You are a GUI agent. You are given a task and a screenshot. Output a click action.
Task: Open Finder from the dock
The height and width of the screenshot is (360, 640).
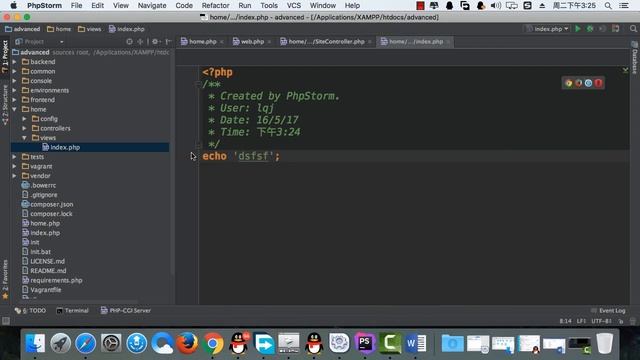pyautogui.click(x=35, y=343)
